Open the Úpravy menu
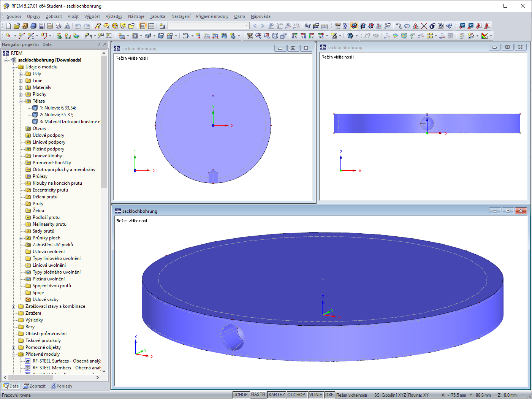532x399 pixels. (x=34, y=16)
